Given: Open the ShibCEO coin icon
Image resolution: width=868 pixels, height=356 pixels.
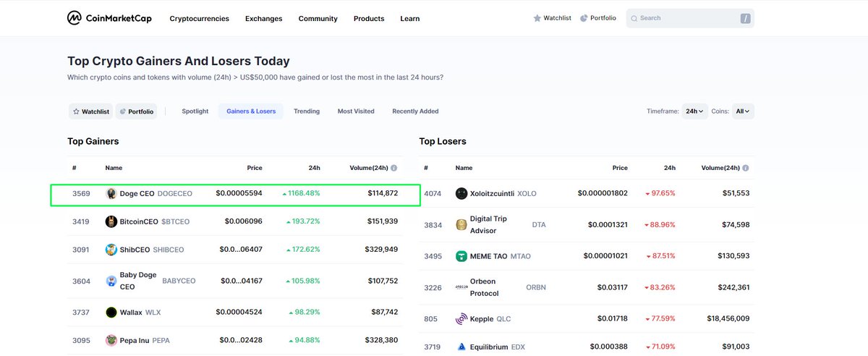Looking at the screenshot, I should (x=111, y=250).
